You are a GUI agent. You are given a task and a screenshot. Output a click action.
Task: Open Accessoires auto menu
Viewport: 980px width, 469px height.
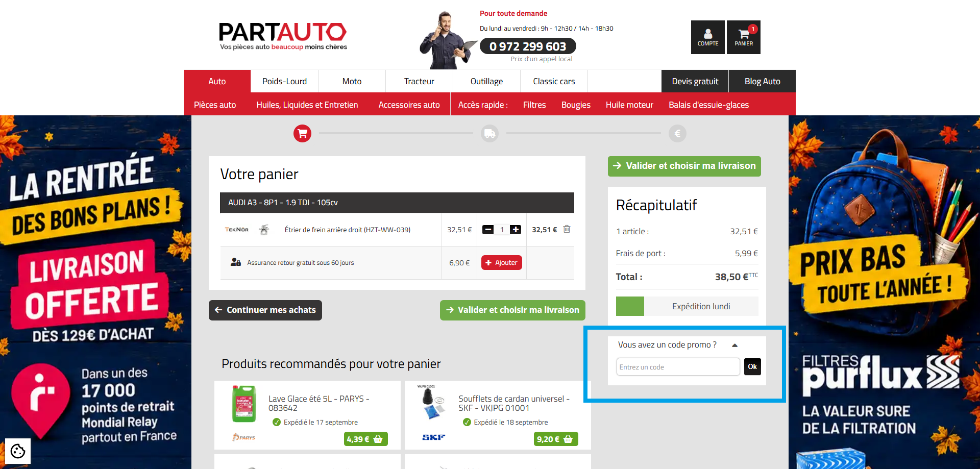[x=409, y=105]
